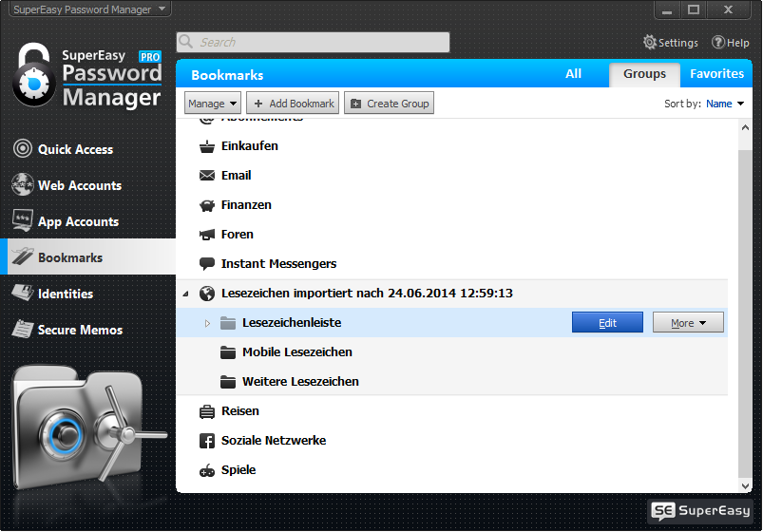The height and width of the screenshot is (532, 763).
Task: Click the App Accounts monitor icon
Action: tap(23, 220)
